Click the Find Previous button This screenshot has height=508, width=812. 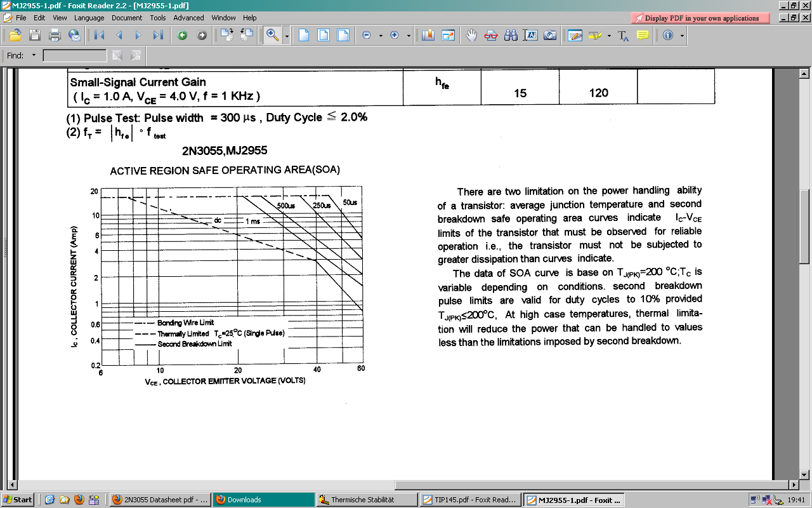(x=117, y=56)
